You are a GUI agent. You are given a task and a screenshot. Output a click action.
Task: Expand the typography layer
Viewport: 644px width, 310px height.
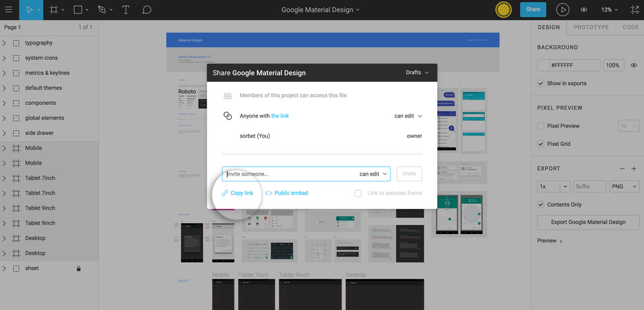click(x=4, y=42)
